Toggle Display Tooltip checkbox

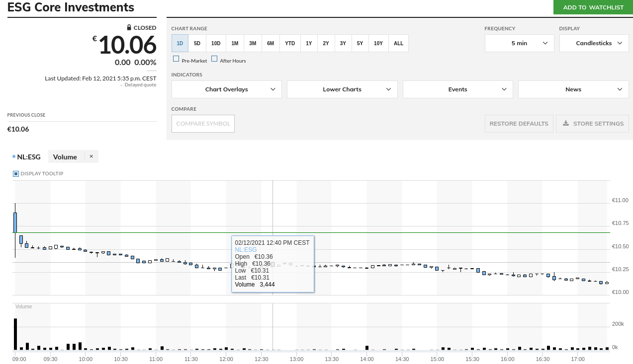coord(16,174)
